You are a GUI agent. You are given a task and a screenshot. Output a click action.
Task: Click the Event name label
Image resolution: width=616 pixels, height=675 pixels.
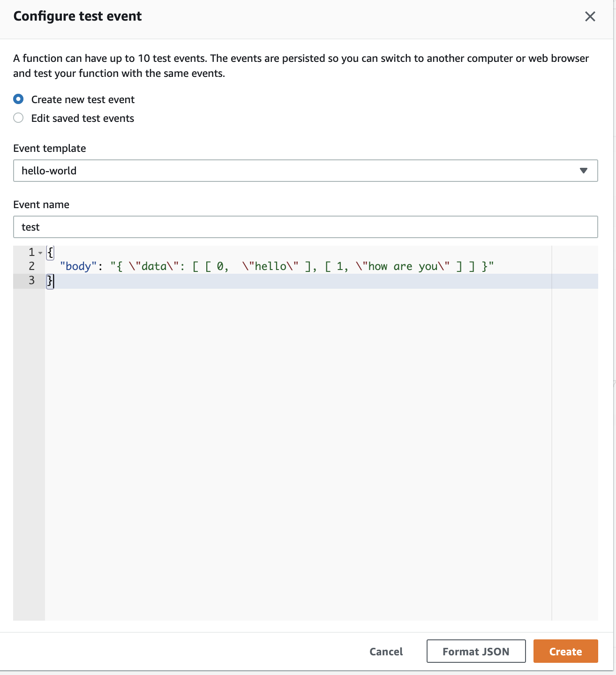pos(41,204)
